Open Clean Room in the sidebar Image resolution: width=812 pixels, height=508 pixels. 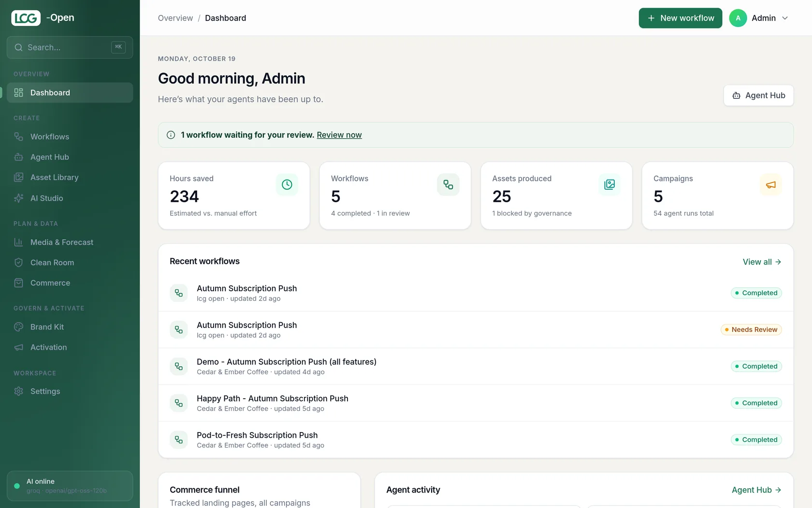(x=70, y=263)
